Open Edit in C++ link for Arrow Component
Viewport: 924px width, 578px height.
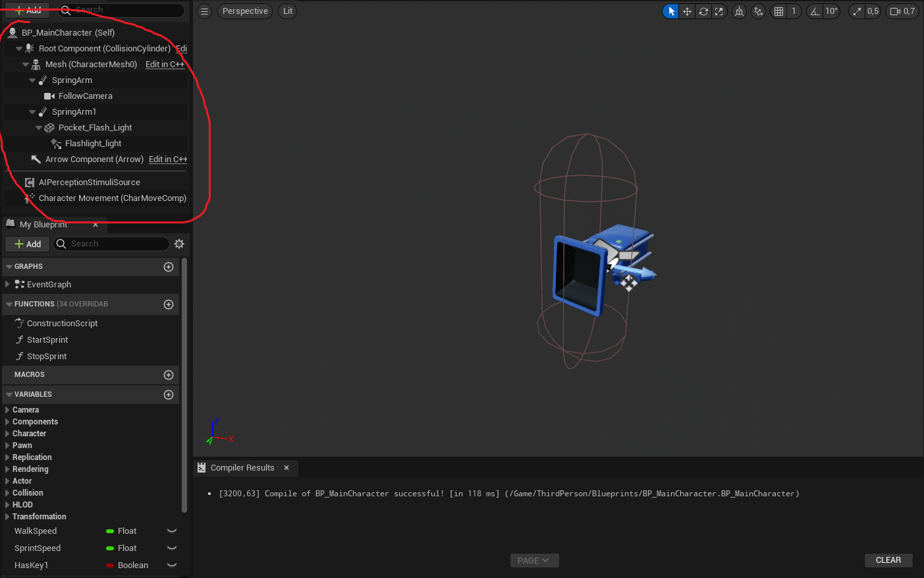[x=168, y=159]
